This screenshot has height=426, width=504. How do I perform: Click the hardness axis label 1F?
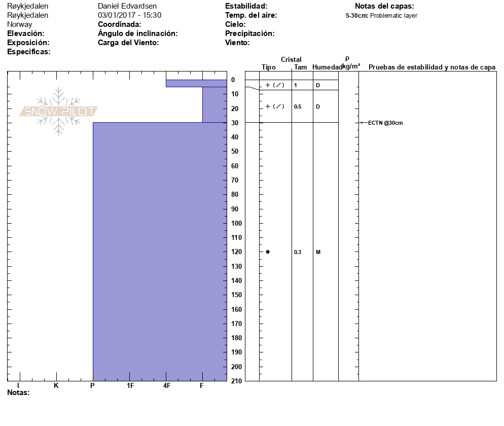click(x=130, y=385)
